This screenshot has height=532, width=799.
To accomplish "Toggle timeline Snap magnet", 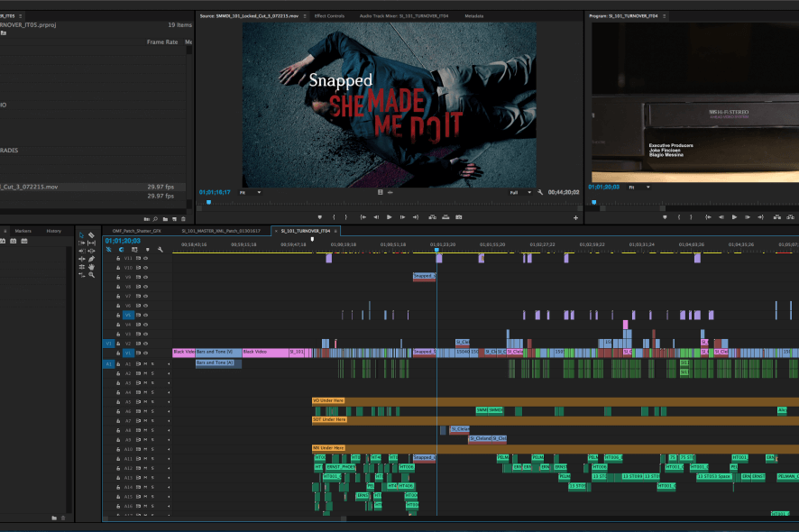I will pyautogui.click(x=121, y=250).
